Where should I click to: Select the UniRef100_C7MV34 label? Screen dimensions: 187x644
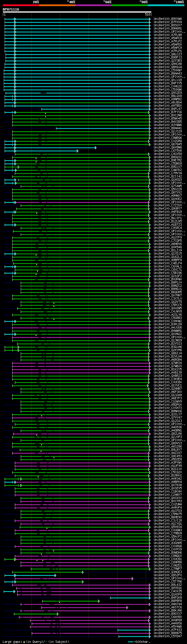click(168, 173)
